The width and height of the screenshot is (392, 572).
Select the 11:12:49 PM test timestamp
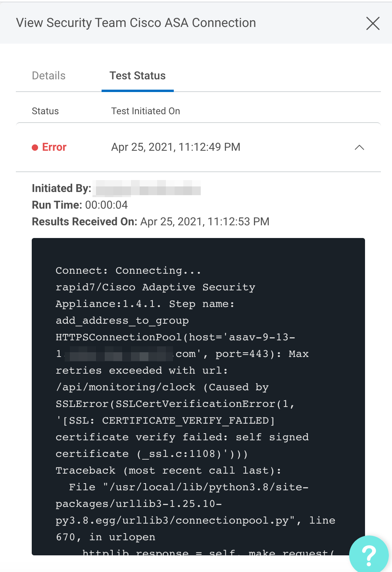coord(176,147)
